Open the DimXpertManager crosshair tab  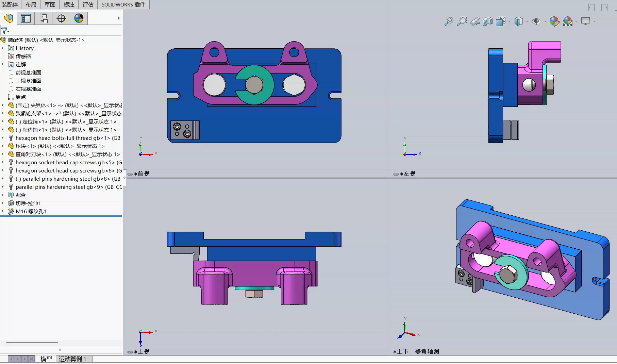(61, 18)
